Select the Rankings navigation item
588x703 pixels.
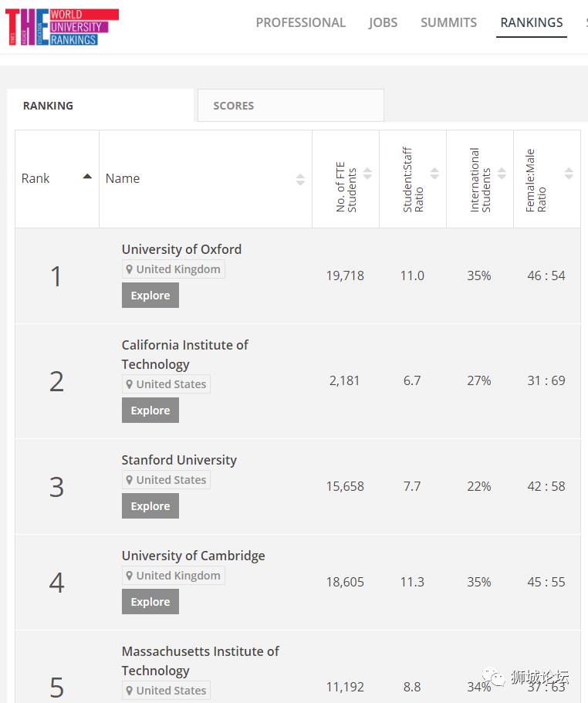pos(532,22)
